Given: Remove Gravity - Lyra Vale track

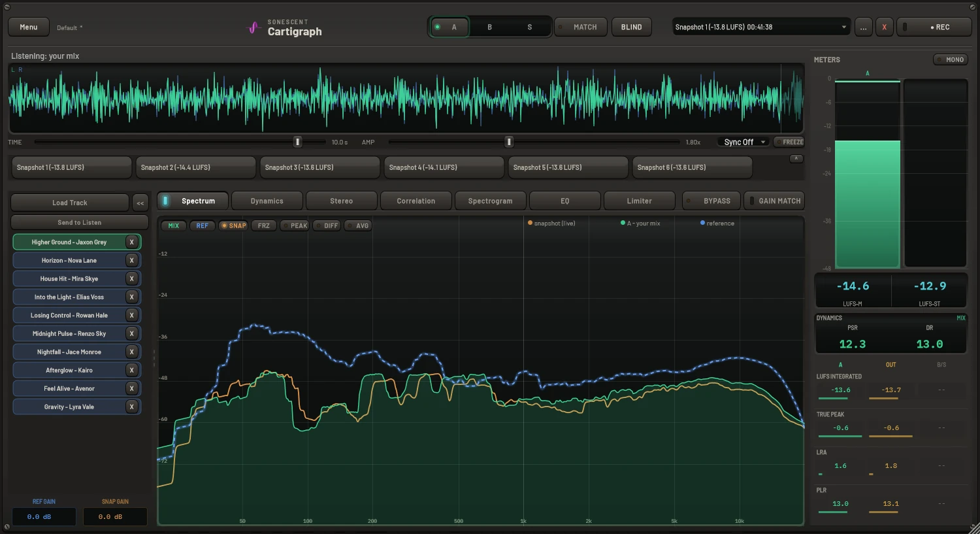Looking at the screenshot, I should 132,407.
